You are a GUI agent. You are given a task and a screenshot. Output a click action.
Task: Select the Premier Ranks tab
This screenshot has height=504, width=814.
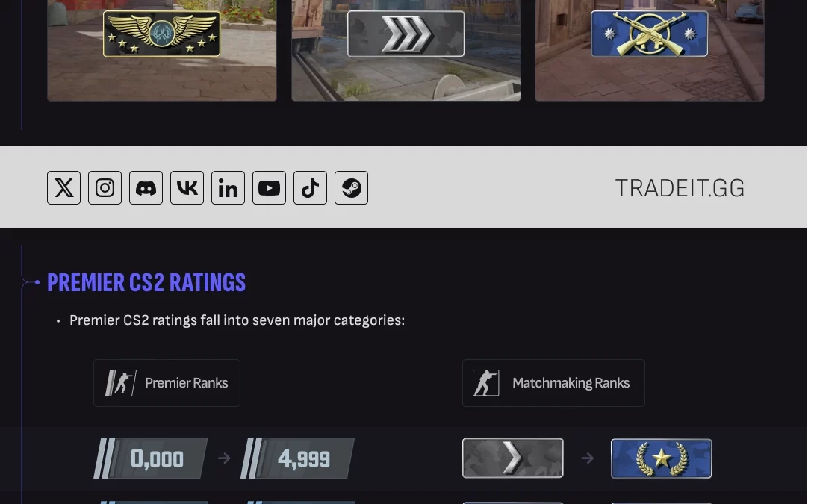point(167,383)
